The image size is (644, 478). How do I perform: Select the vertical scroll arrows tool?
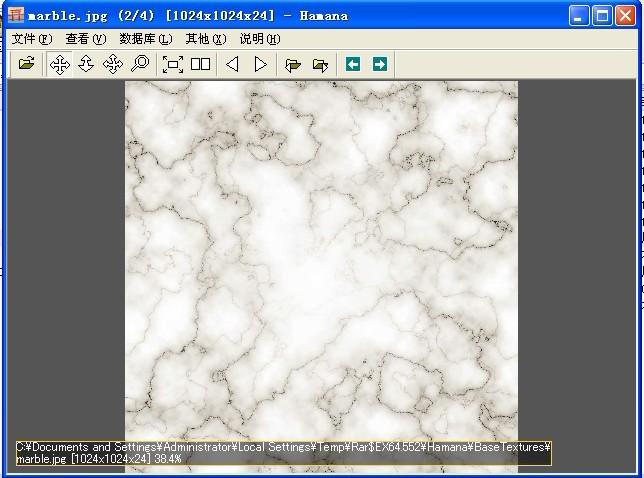pos(86,64)
